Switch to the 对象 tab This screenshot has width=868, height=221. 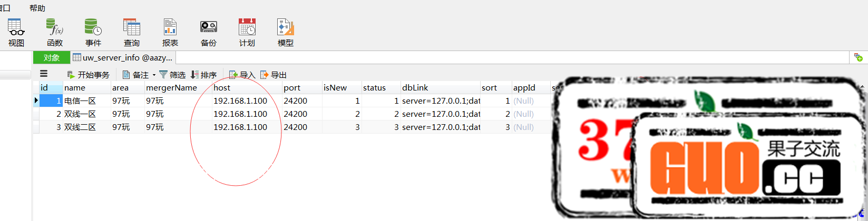point(52,58)
